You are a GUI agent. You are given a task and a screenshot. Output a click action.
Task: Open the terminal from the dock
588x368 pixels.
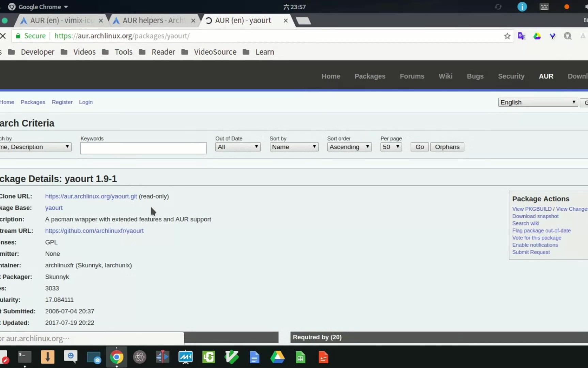click(25, 357)
